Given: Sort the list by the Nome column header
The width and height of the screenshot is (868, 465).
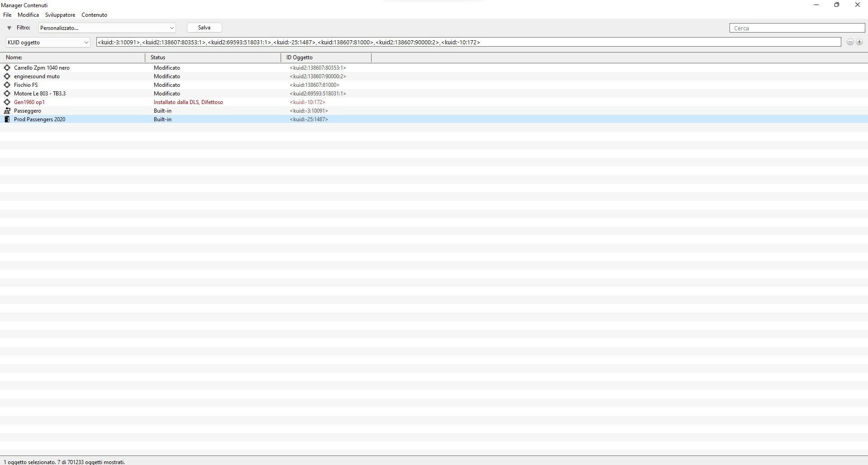Looking at the screenshot, I should coord(72,57).
